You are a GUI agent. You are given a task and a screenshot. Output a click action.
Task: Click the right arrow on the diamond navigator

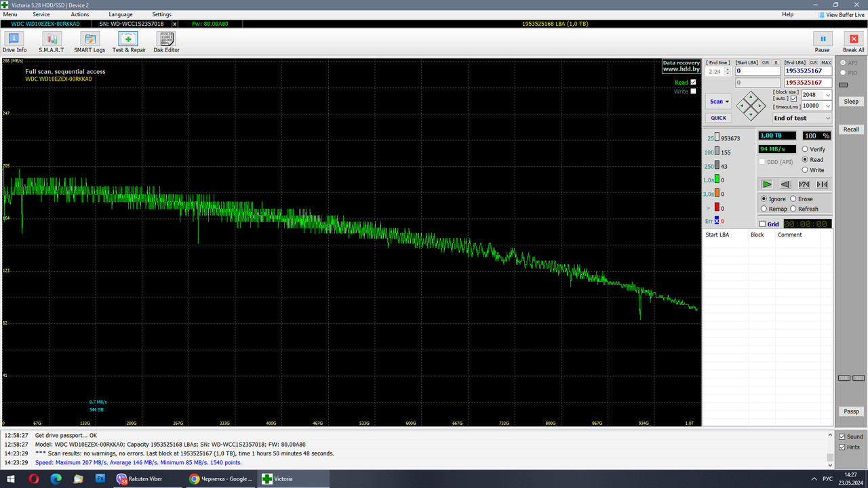(x=759, y=106)
